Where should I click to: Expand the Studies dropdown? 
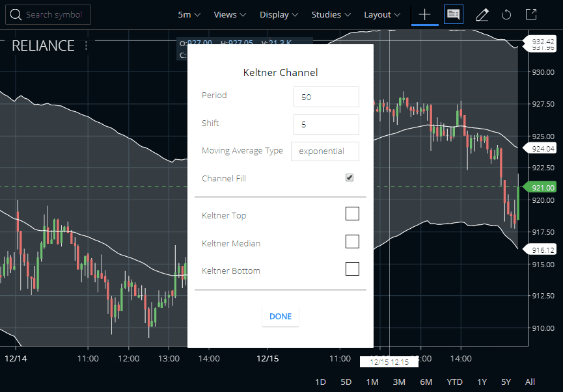point(330,14)
